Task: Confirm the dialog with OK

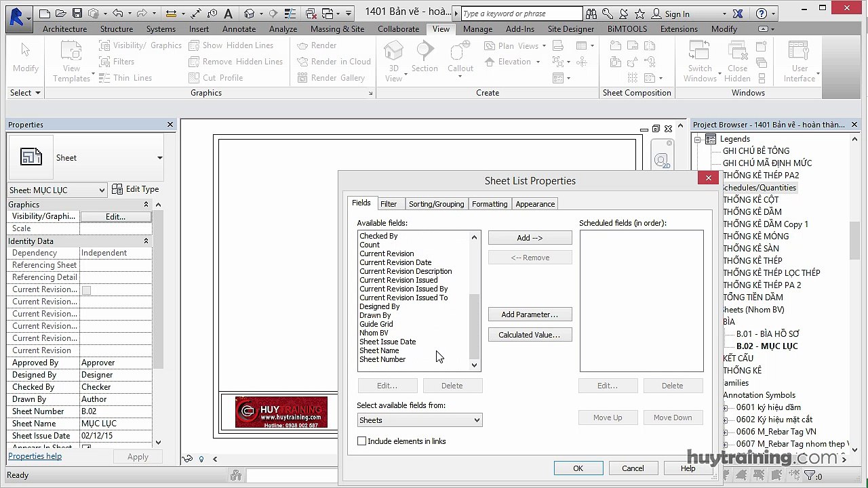Action: [578, 468]
